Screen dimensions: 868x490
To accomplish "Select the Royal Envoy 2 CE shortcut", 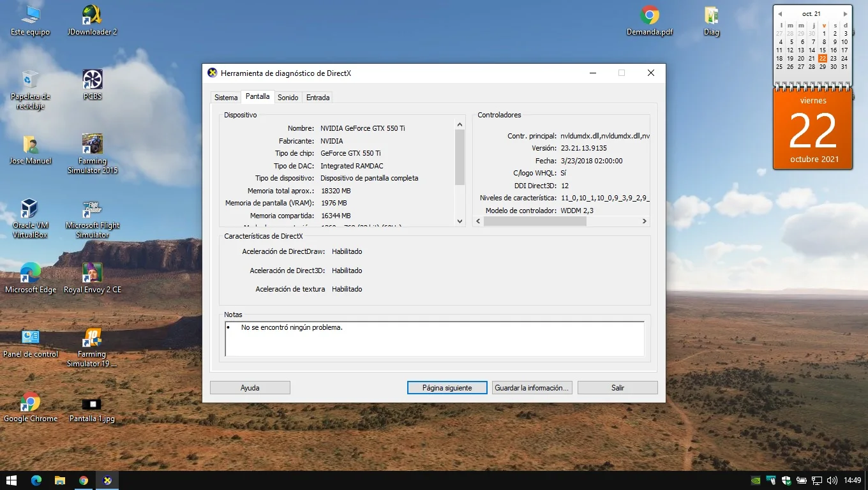I will 93,278.
